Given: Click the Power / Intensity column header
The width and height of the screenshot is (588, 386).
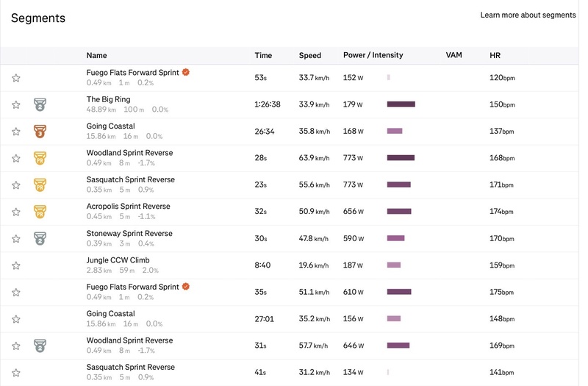Looking at the screenshot, I should pos(373,55).
